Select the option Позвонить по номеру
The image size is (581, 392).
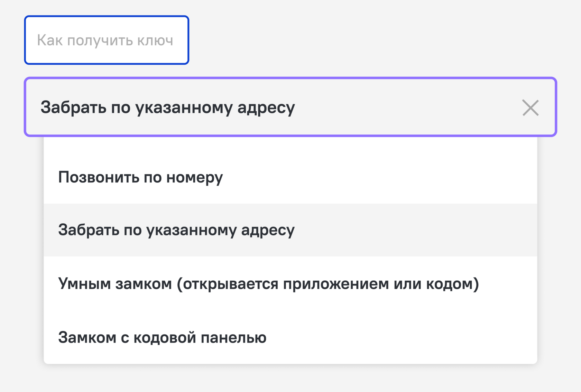290,177
